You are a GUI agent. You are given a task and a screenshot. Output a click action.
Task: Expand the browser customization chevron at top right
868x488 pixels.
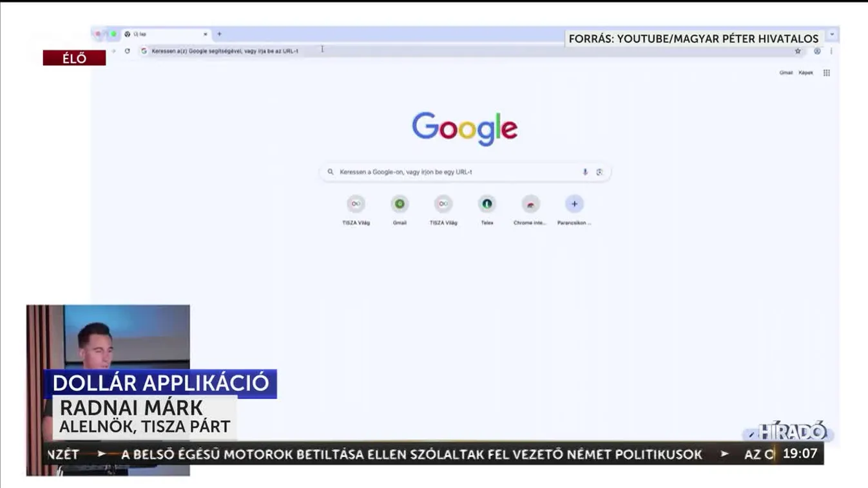click(x=832, y=35)
